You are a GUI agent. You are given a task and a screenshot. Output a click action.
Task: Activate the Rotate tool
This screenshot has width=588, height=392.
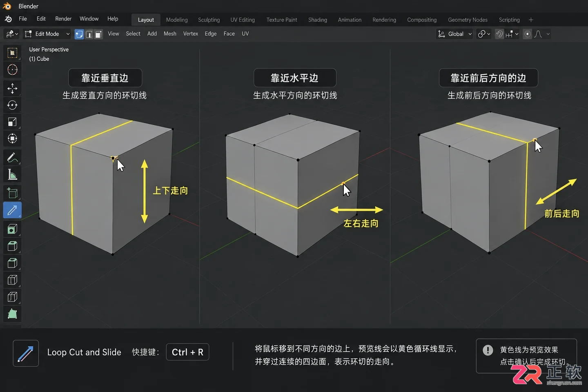[12, 105]
